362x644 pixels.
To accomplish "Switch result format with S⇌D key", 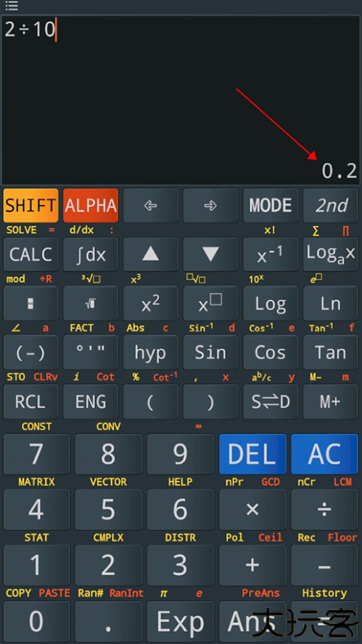I will click(271, 402).
